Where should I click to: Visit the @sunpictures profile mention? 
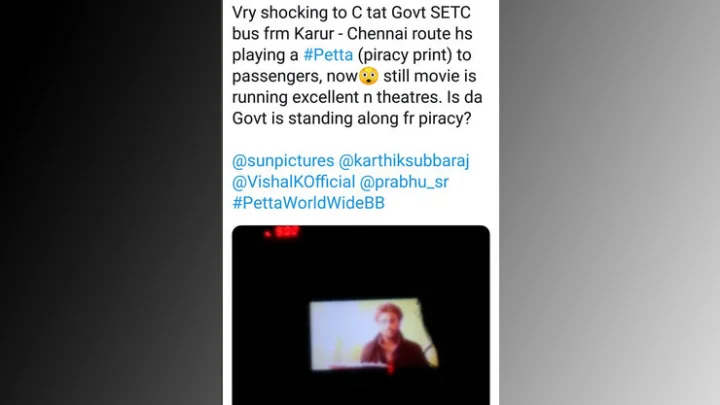click(283, 161)
